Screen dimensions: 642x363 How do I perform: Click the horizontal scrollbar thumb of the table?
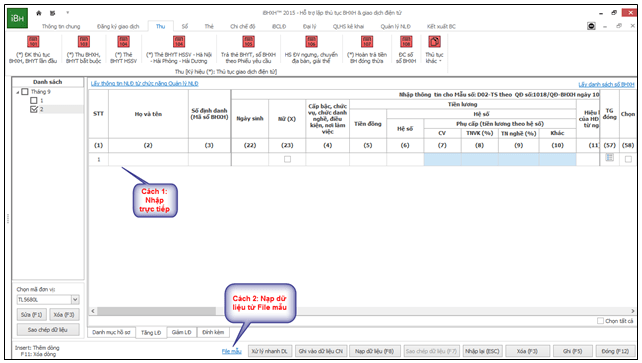pyautogui.click(x=156, y=311)
